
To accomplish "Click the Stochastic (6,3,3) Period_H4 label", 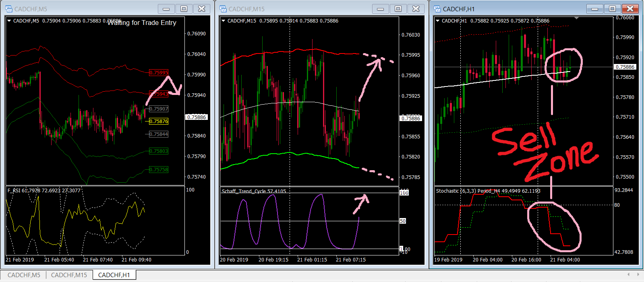I will click(488, 191).
